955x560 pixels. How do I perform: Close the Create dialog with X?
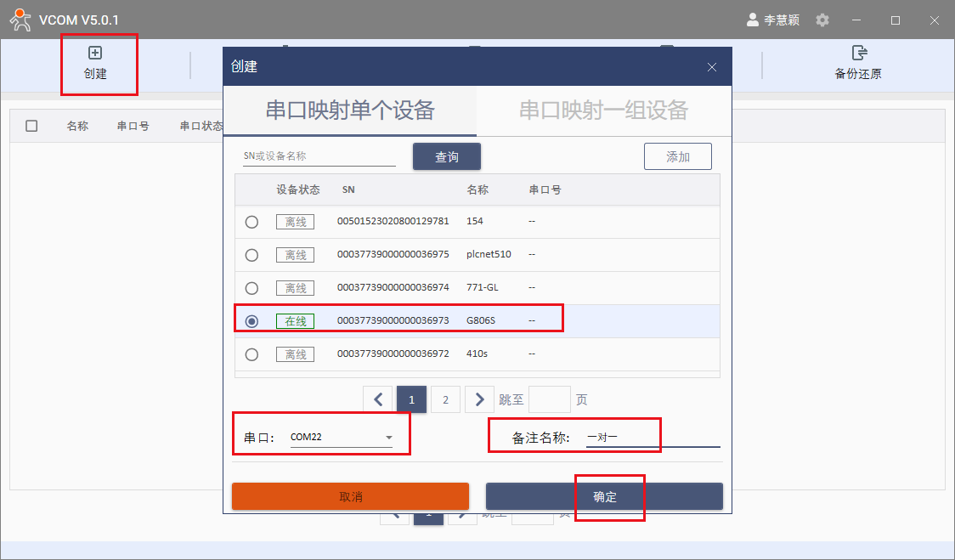pos(712,67)
